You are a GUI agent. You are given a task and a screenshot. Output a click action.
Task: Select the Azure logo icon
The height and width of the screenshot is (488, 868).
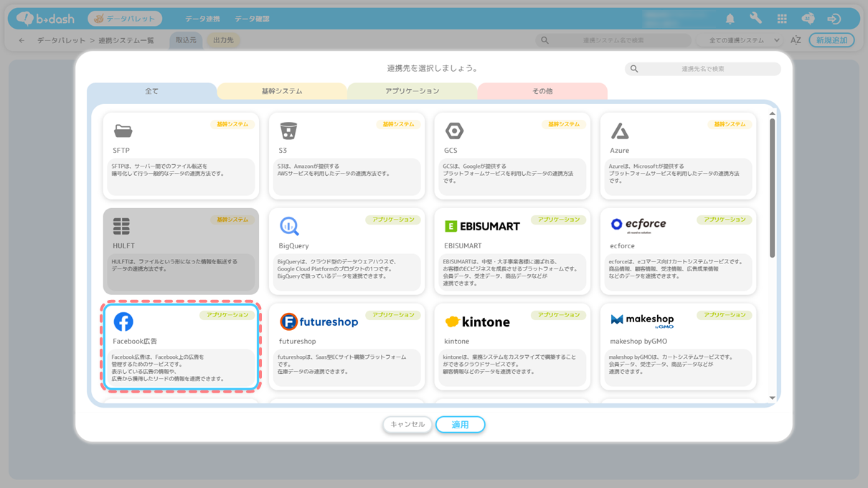[x=620, y=131]
